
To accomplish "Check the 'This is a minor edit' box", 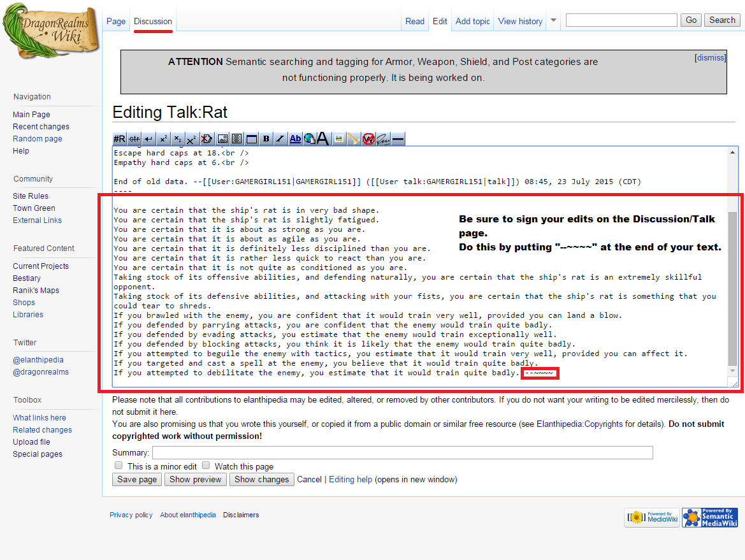I will click(119, 466).
